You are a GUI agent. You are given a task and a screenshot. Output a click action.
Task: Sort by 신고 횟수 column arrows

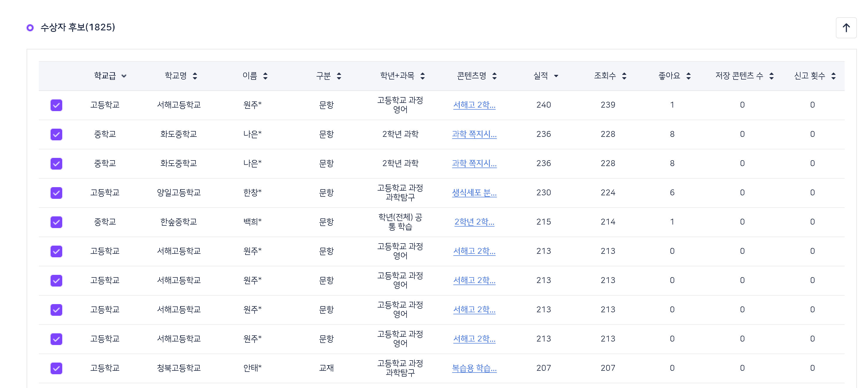pyautogui.click(x=833, y=76)
